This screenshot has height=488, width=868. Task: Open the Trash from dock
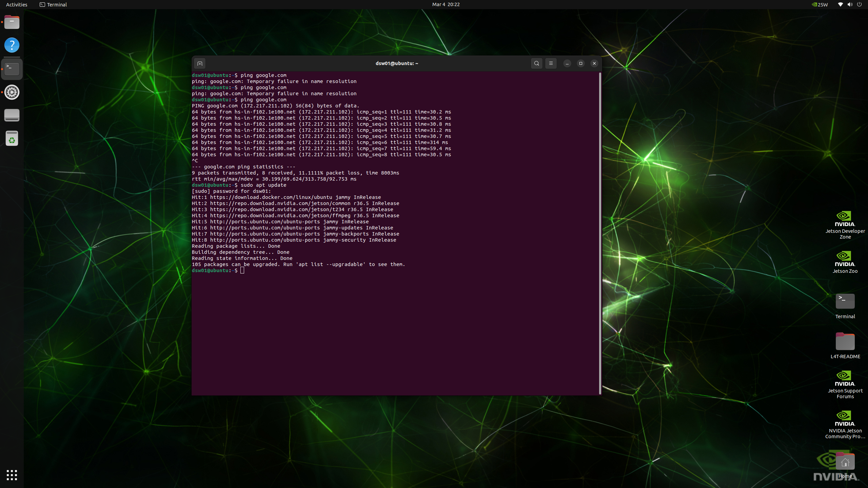point(12,139)
